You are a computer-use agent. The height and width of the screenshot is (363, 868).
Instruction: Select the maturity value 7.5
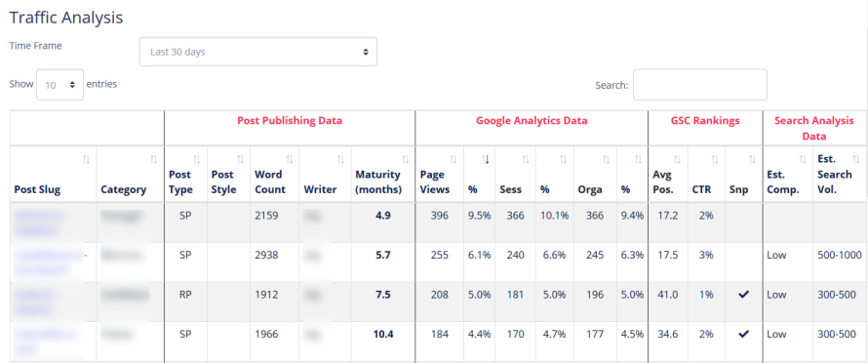383,295
